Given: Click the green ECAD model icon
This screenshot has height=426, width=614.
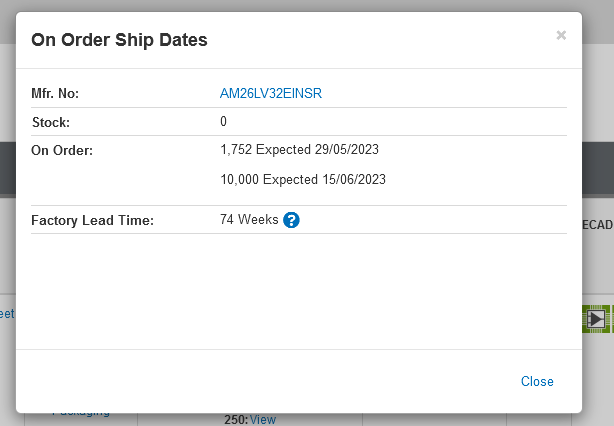Looking at the screenshot, I should [597, 318].
